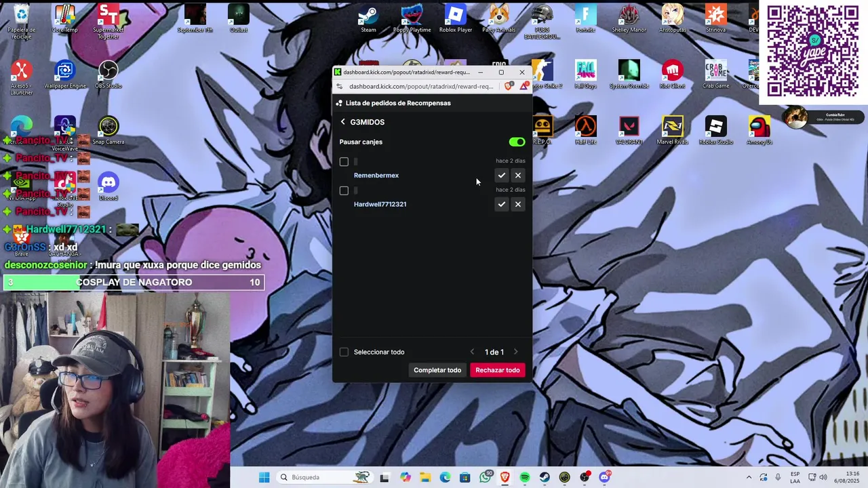Click the Búsqueda taskbar search box

324,477
